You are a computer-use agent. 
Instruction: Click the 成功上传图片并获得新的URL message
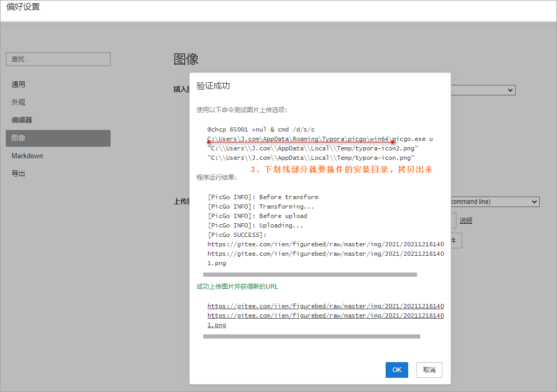tap(237, 287)
